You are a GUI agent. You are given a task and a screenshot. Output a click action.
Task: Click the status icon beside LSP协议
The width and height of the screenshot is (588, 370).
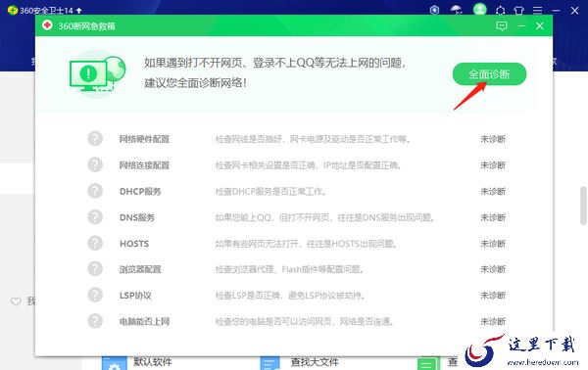point(95,295)
